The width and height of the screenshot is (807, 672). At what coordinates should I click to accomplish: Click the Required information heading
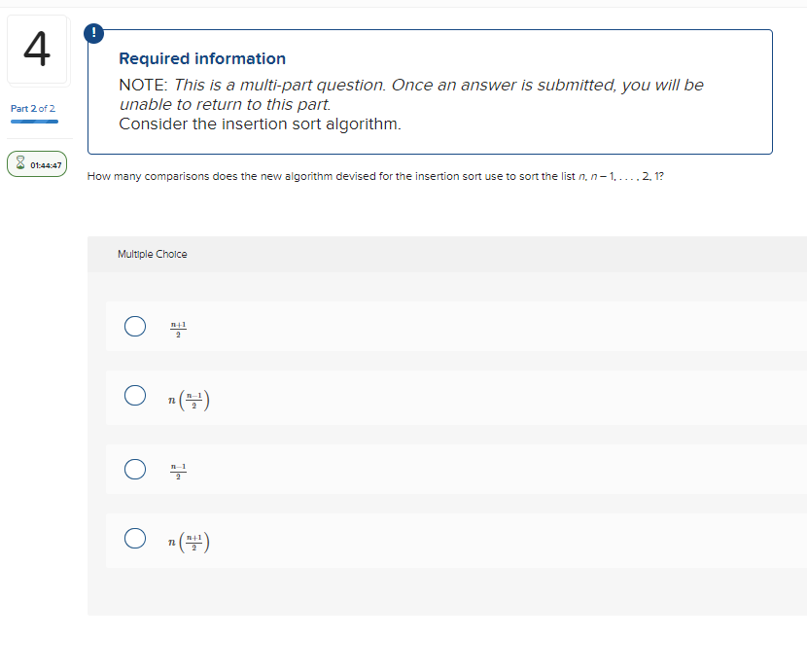pyautogui.click(x=201, y=58)
